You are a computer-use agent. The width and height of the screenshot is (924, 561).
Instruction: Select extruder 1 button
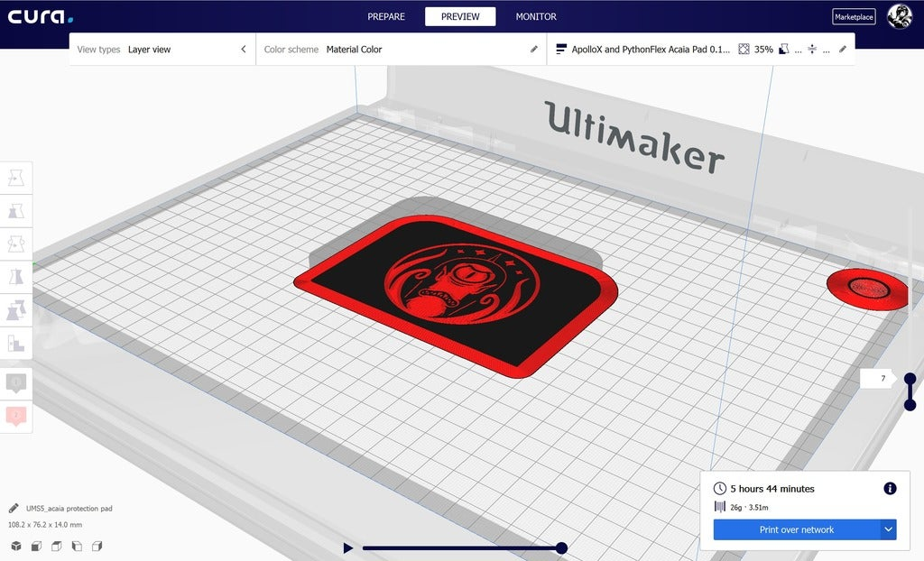click(16, 383)
